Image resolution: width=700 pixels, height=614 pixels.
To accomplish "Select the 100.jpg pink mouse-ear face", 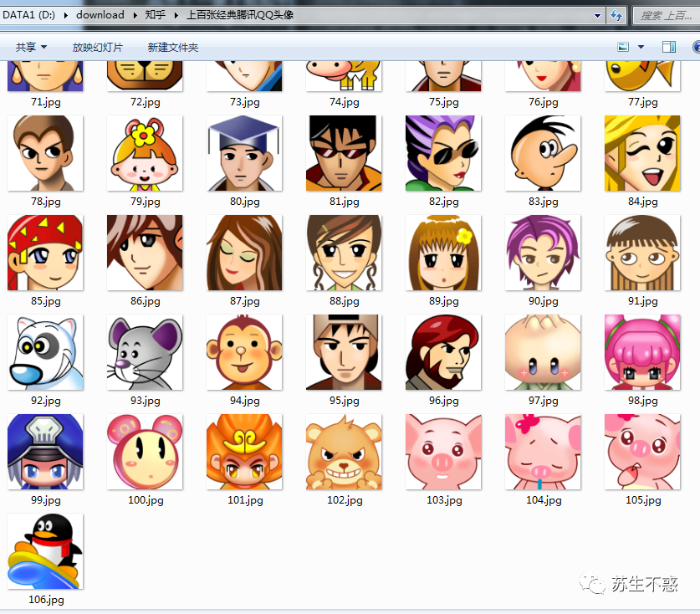I will point(145,452).
